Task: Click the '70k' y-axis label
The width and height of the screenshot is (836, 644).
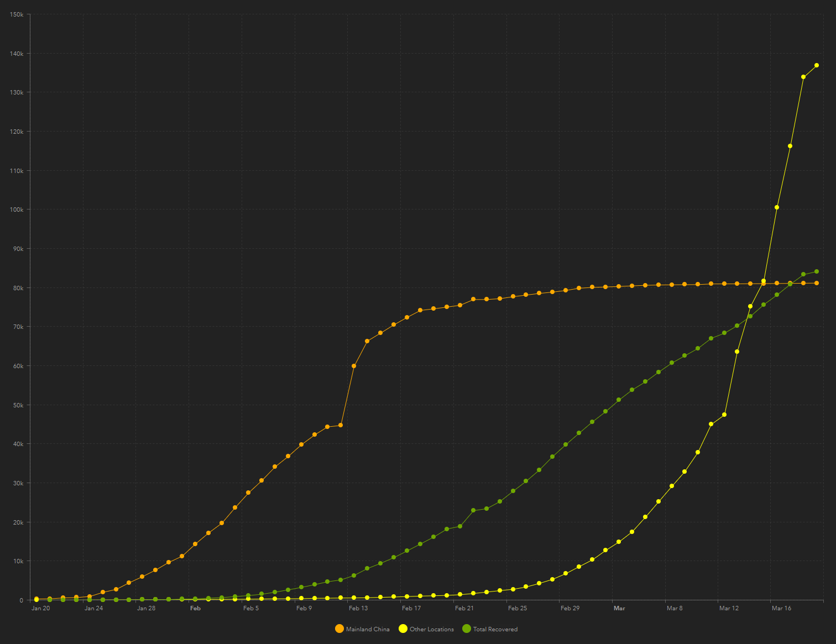Action: pyautogui.click(x=18, y=327)
